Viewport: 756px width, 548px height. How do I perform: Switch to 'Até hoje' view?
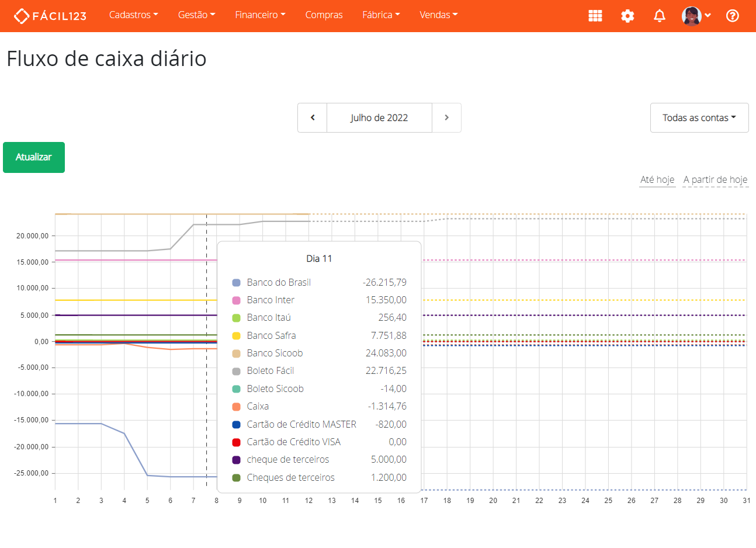tap(657, 179)
